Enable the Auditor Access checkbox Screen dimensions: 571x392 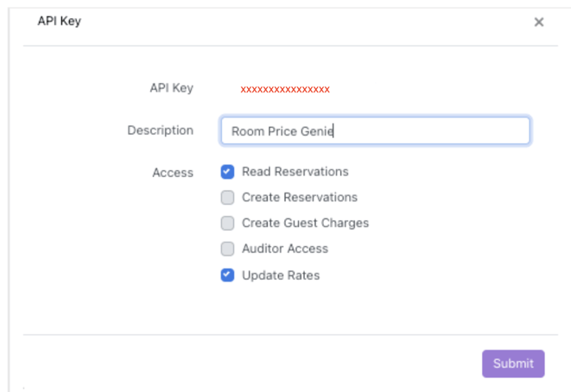click(x=228, y=249)
